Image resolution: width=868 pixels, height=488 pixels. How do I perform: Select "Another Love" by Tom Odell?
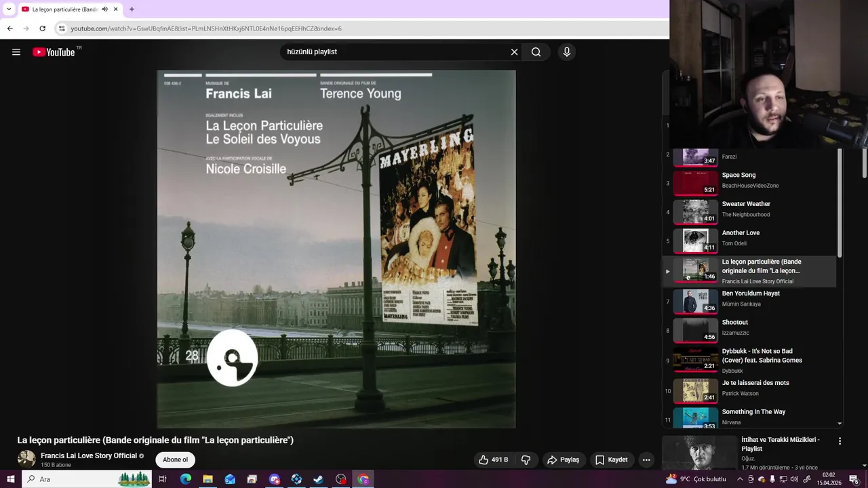749,241
